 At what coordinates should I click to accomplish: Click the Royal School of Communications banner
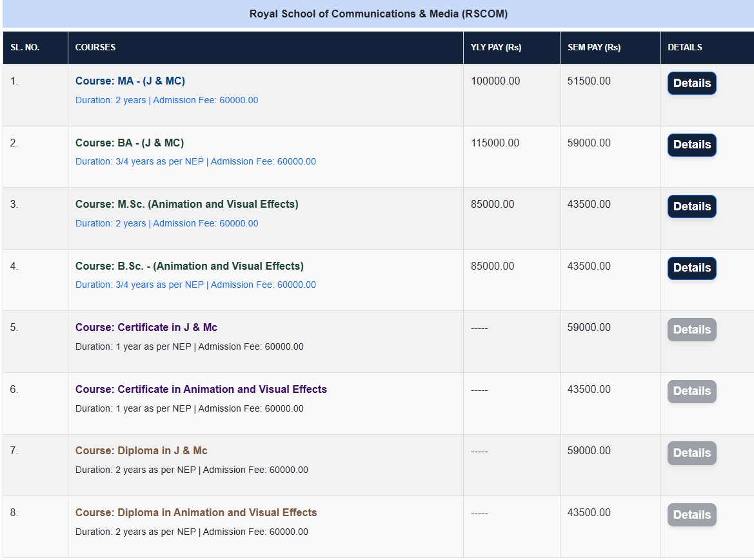click(378, 14)
